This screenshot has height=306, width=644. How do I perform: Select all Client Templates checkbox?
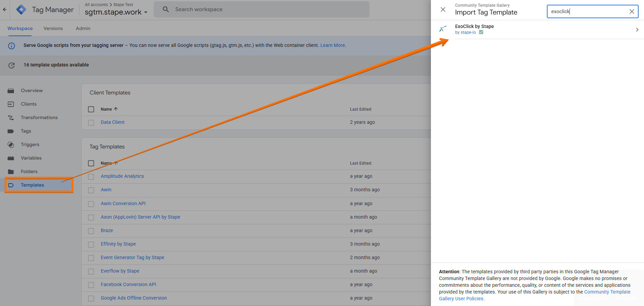91,109
